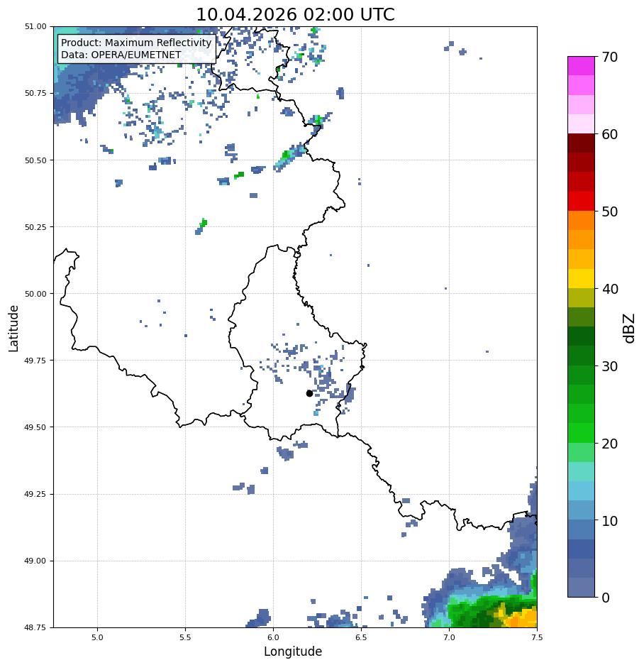This screenshot has height=665, width=644.
Task: Click latitude tick label 51.00
Action: tap(35, 26)
